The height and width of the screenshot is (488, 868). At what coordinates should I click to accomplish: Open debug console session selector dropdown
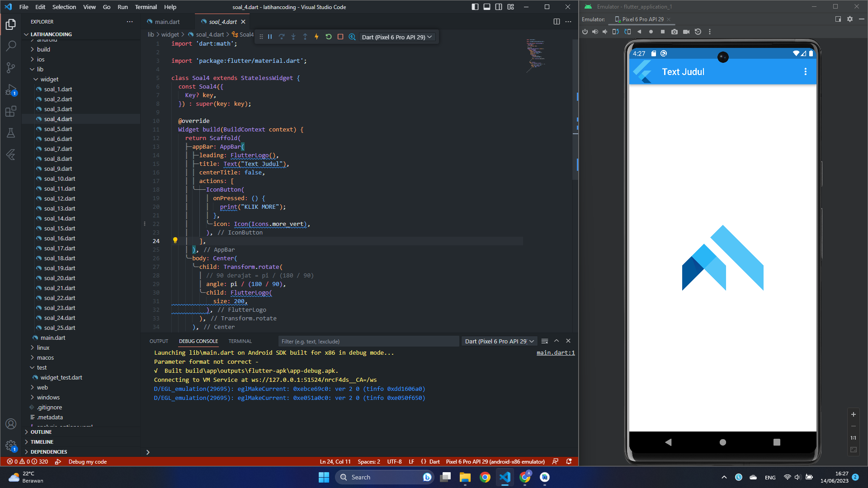[499, 341]
